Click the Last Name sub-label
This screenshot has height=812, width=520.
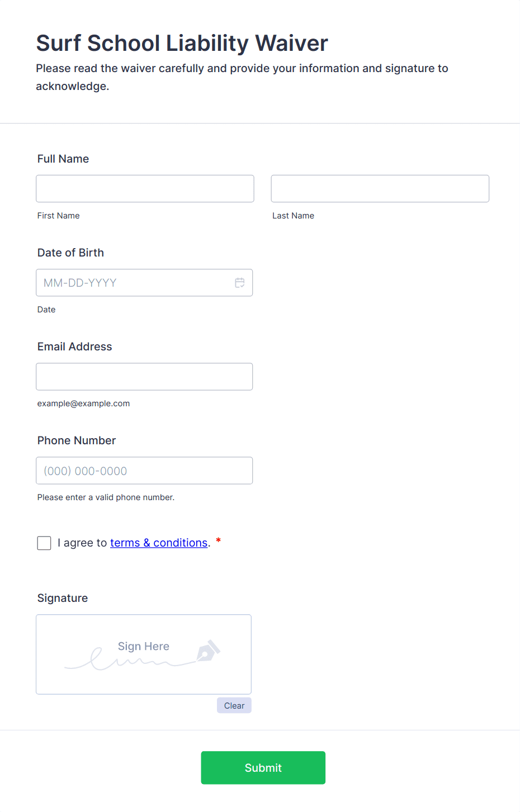coord(293,216)
